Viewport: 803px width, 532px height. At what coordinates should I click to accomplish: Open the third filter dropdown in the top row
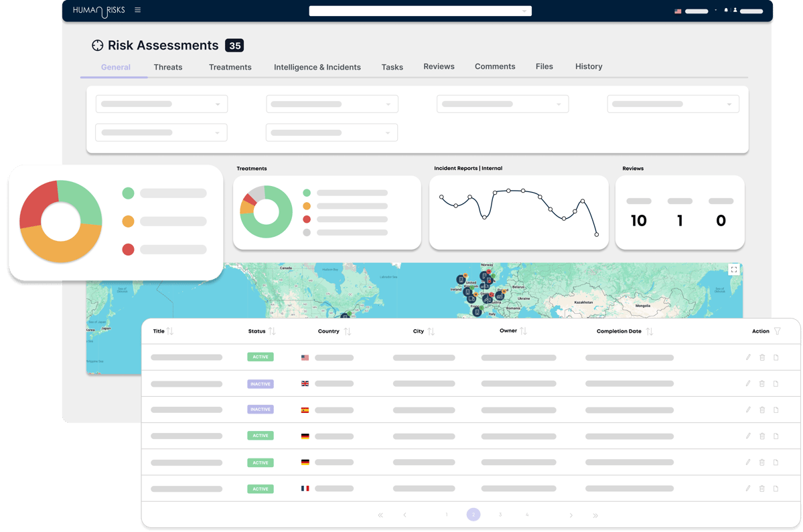pos(502,104)
